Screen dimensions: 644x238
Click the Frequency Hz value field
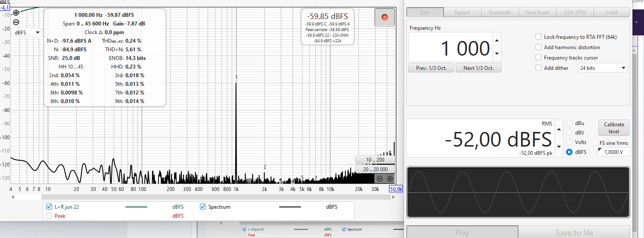(x=451, y=47)
